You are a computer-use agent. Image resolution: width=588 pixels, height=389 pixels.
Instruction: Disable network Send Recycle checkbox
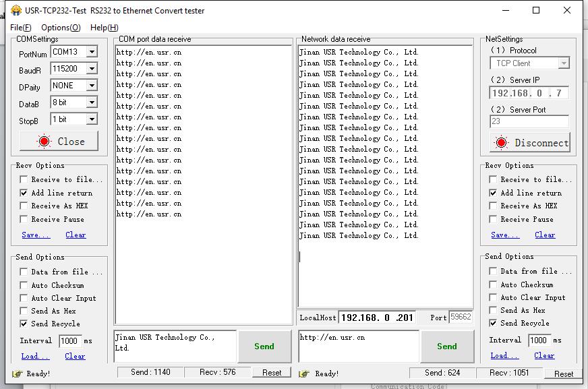[x=493, y=323]
